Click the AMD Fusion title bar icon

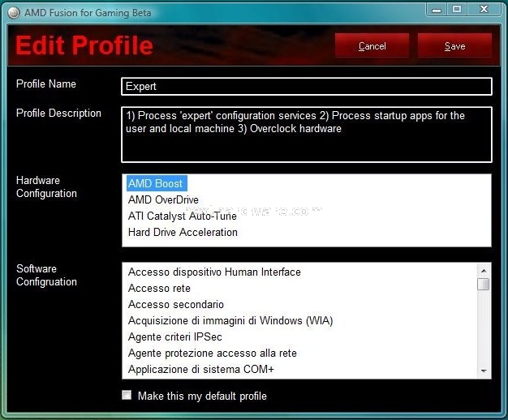14,13
